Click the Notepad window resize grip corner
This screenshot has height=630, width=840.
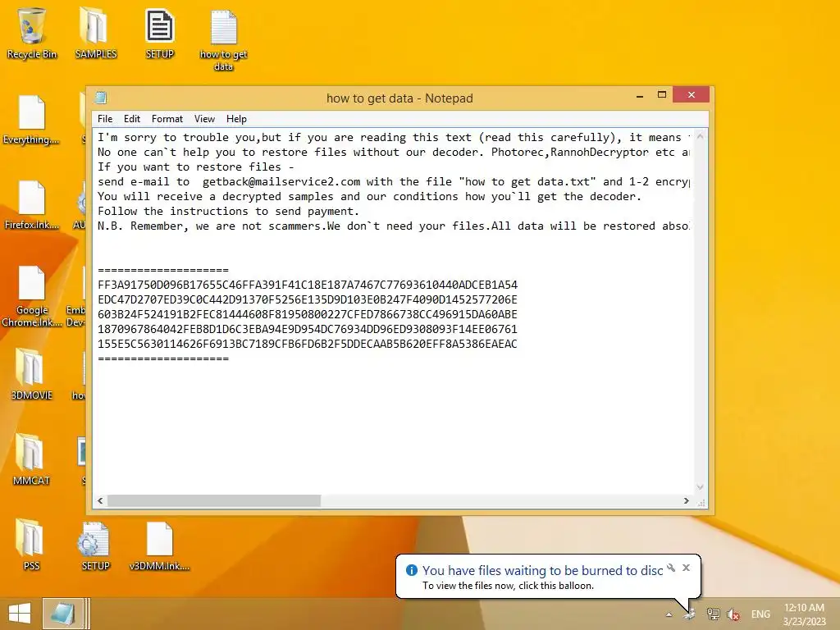701,502
